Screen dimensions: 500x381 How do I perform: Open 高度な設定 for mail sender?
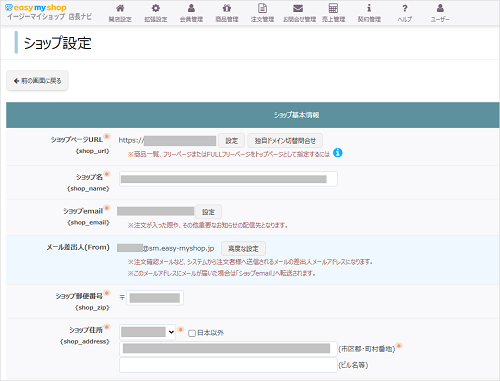point(243,249)
